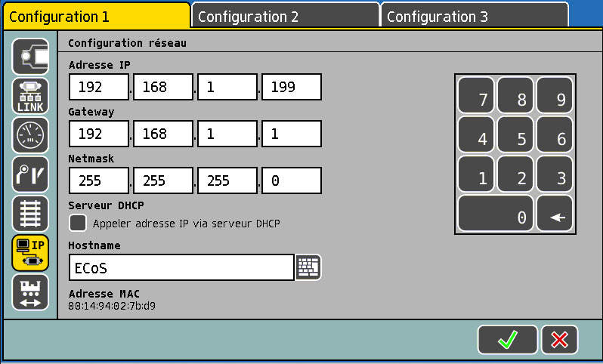The height and width of the screenshot is (364, 603).
Task: Select the first Gateway octet field 192
Action: (99, 134)
